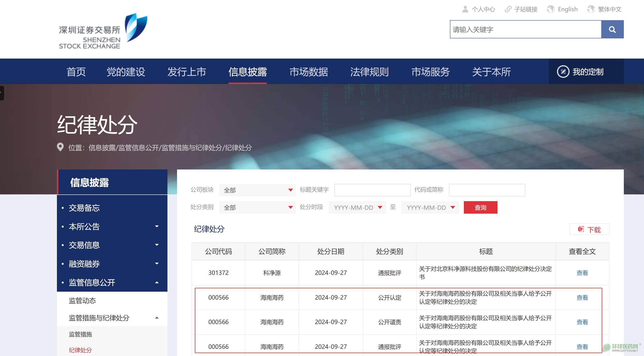
Task: Open 我的定制 customization icon
Action: 563,72
